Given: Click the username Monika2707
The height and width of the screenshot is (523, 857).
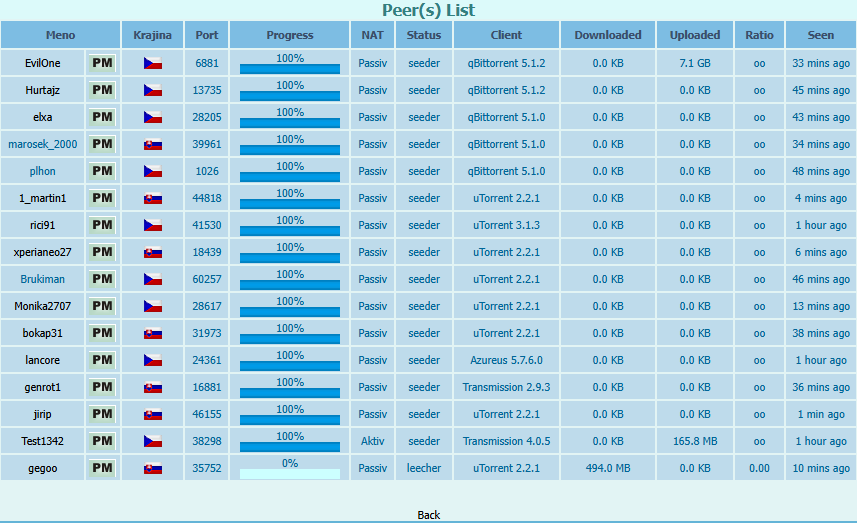Looking at the screenshot, I should pyautogui.click(x=43, y=306).
